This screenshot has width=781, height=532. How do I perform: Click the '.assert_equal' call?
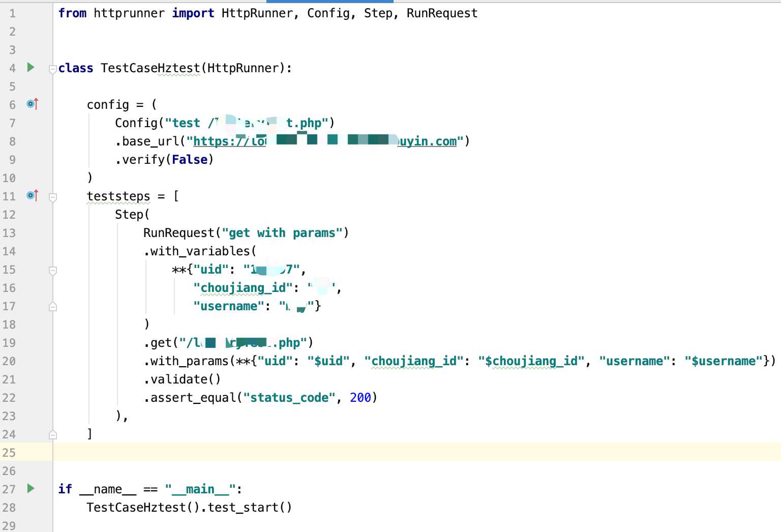[190, 398]
